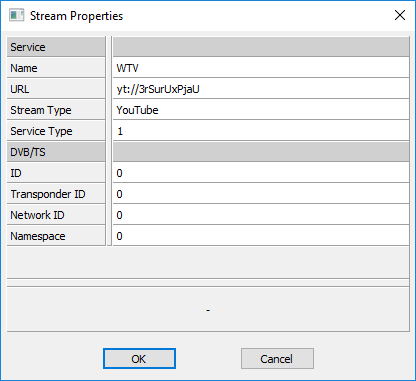Click the ID value field
Viewport: 416px width, 381px height.
pyautogui.click(x=261, y=173)
